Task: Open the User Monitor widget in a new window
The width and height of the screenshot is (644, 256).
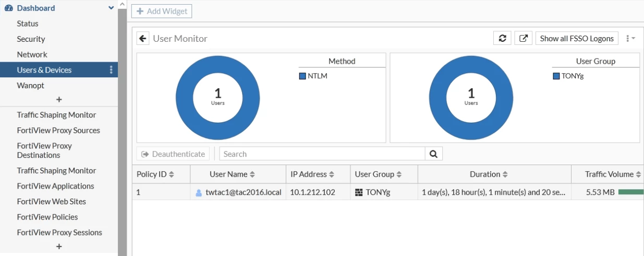Action: (x=524, y=38)
